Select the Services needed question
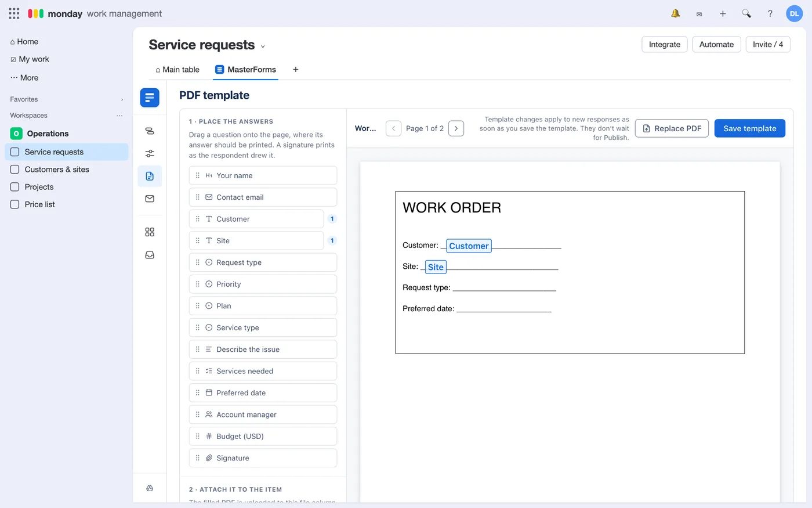Viewport: 812px width, 508px height. pyautogui.click(x=263, y=371)
